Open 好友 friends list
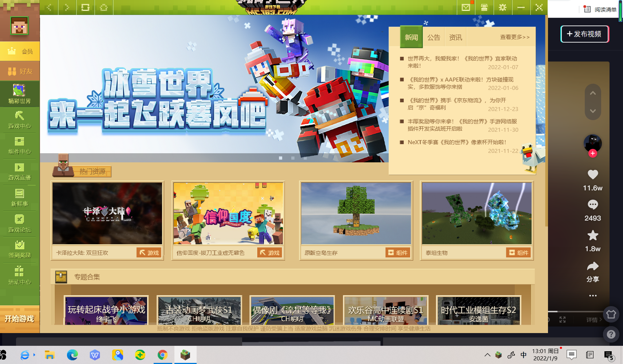Viewport: 623px width, 364px height. pyautogui.click(x=20, y=71)
